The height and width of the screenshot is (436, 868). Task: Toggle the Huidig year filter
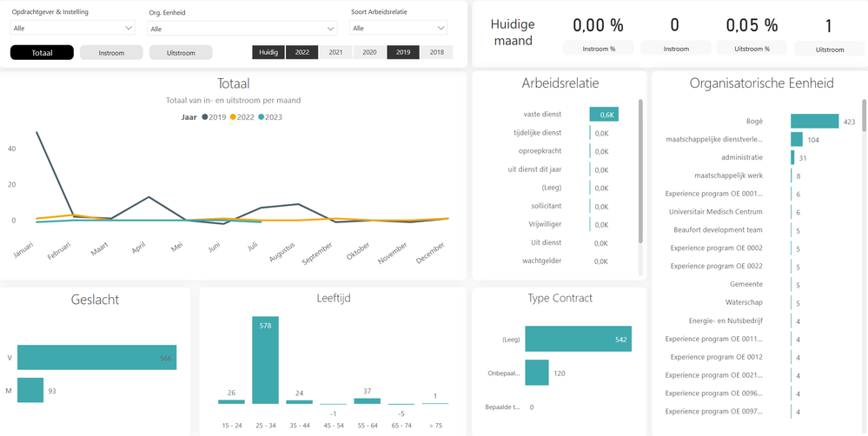coord(268,53)
